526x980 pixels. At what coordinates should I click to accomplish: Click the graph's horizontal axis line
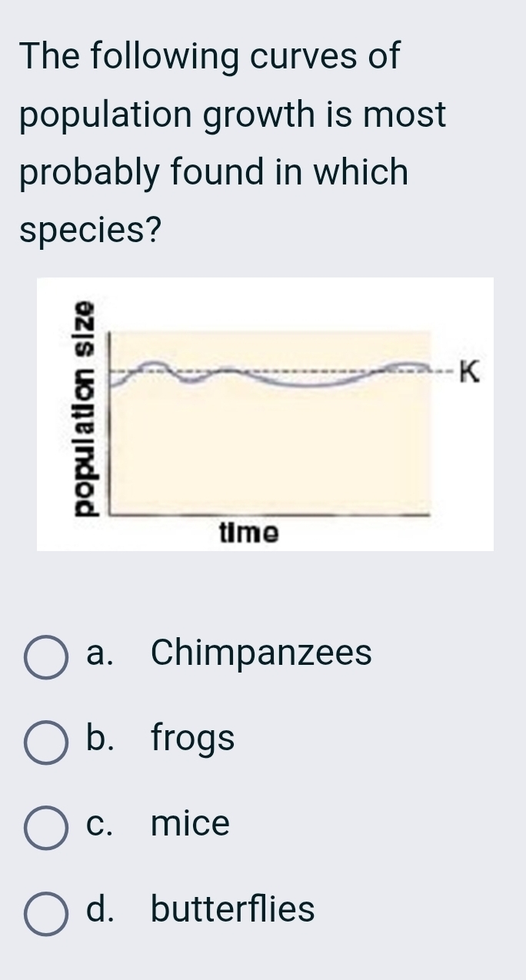click(x=269, y=511)
